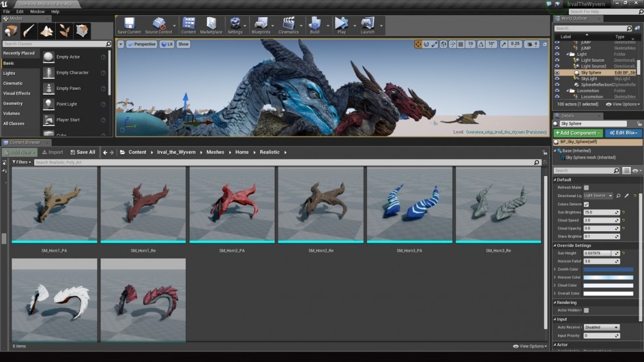
Task: Toggle visibility eye for Light Source
Action: (x=557, y=60)
